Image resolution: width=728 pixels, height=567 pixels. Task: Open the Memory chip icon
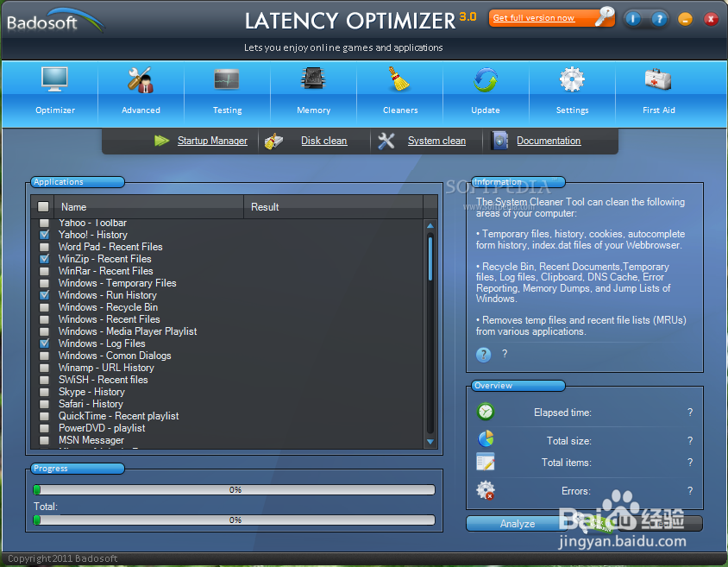pyautogui.click(x=313, y=79)
